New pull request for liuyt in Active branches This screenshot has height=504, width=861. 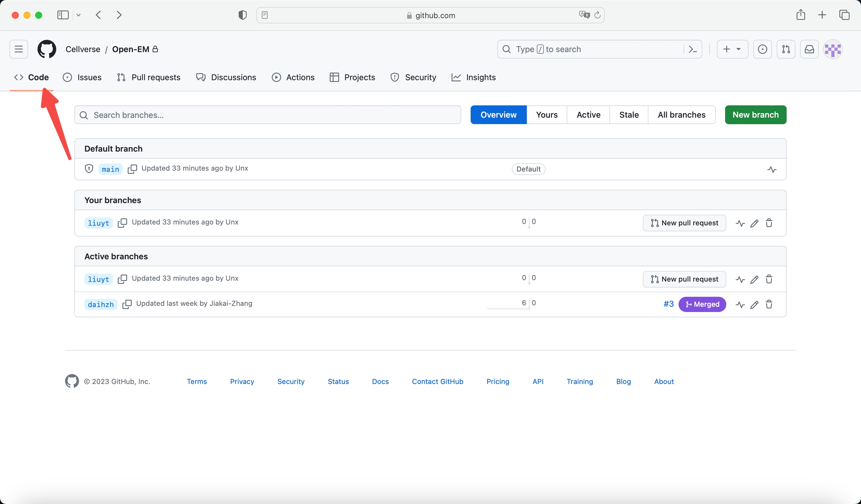point(684,279)
